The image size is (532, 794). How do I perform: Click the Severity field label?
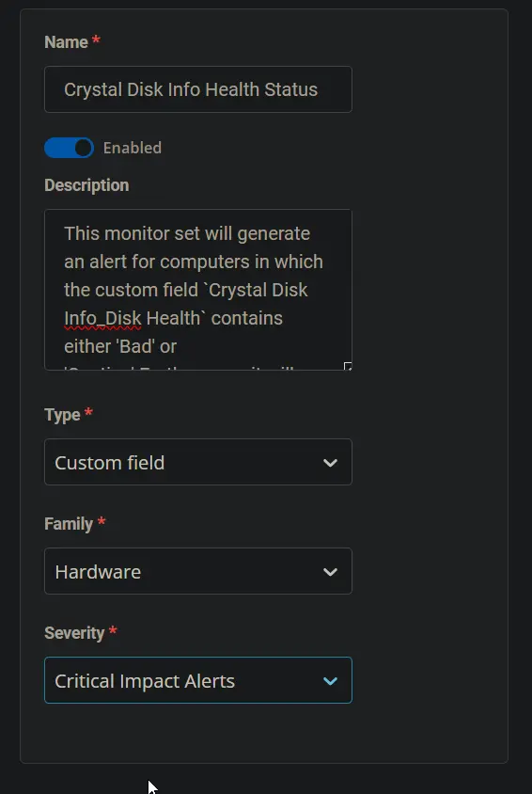(74, 633)
